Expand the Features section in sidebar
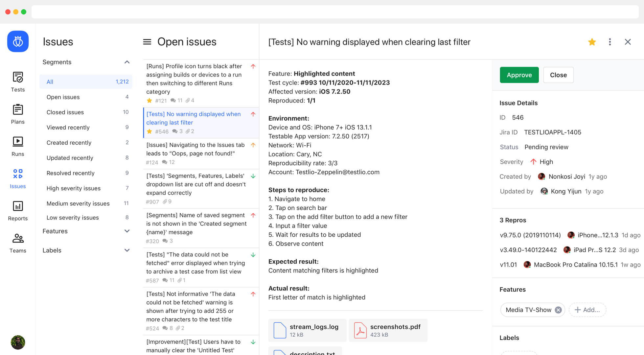644x355 pixels. [127, 231]
